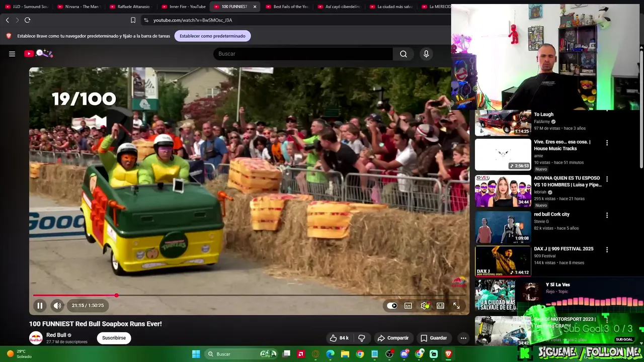Click the Compartir share button
Image resolution: width=644 pixels, height=362 pixels.
point(393,338)
